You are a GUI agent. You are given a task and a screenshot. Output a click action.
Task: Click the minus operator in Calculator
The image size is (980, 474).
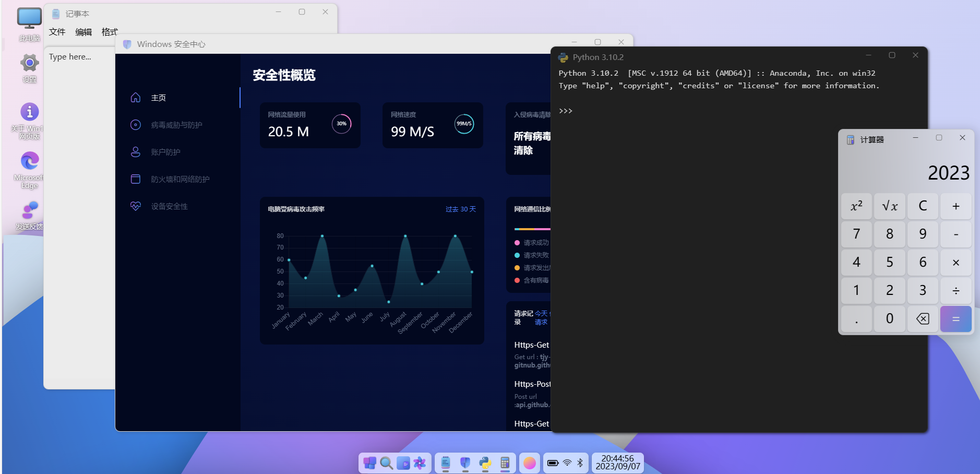956,234
